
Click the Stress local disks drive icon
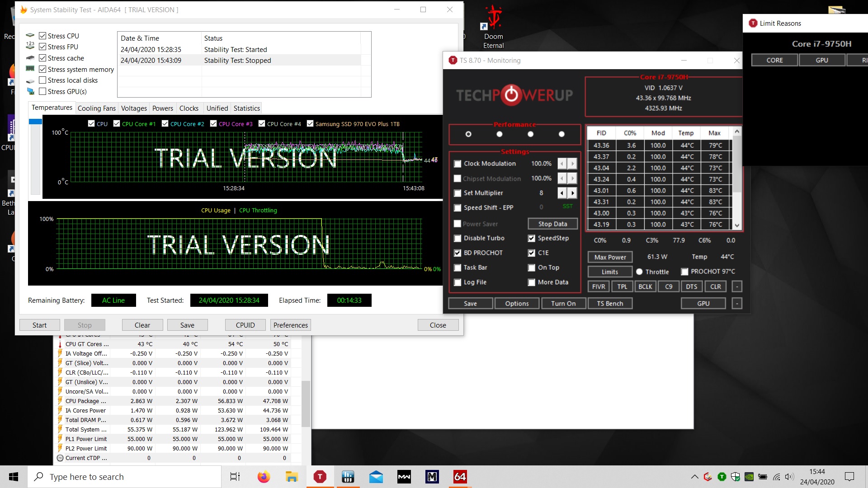[x=30, y=80]
